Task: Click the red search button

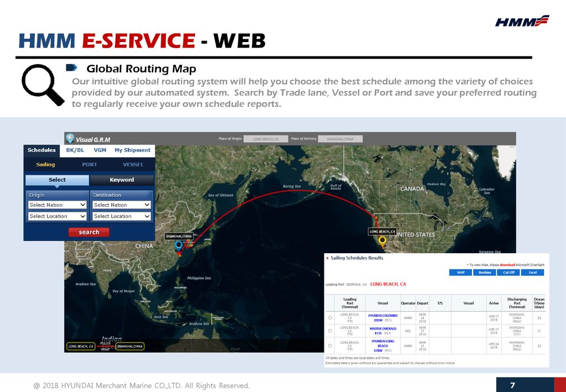Action: [x=89, y=232]
